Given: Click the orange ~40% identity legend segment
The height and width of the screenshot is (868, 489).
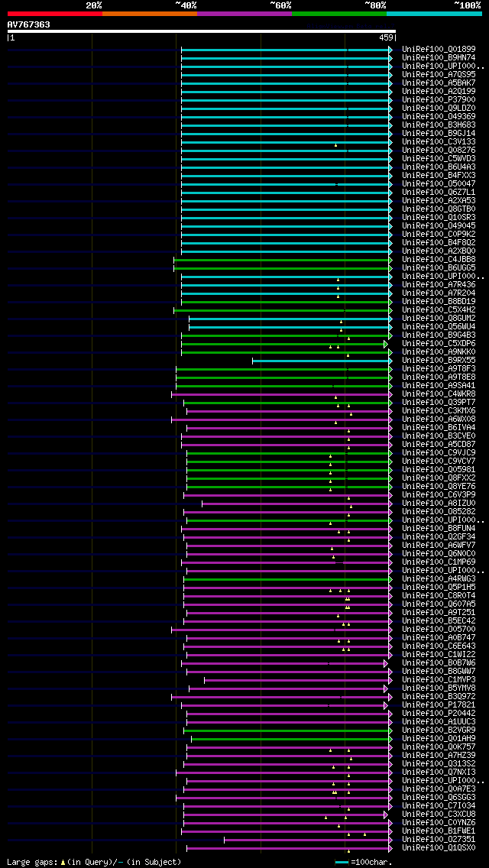Looking at the screenshot, I should coord(150,13).
